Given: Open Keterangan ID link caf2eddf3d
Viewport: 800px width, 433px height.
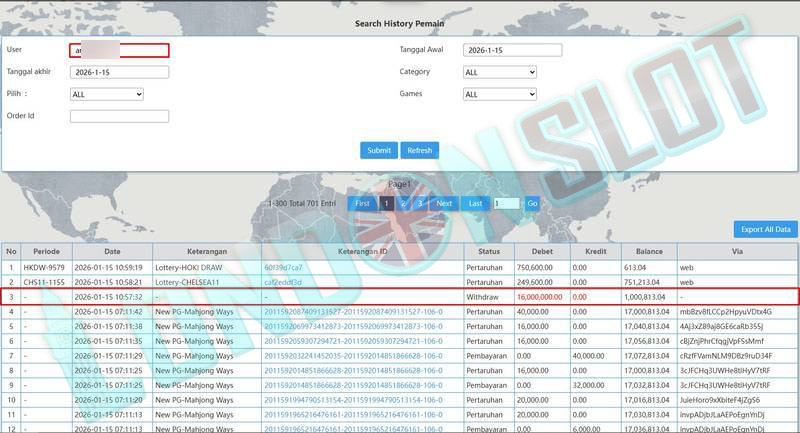Looking at the screenshot, I should [282, 283].
